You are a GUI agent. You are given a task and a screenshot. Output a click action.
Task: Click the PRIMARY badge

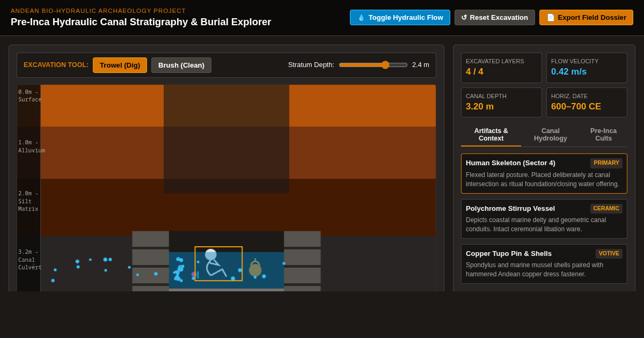point(606,163)
